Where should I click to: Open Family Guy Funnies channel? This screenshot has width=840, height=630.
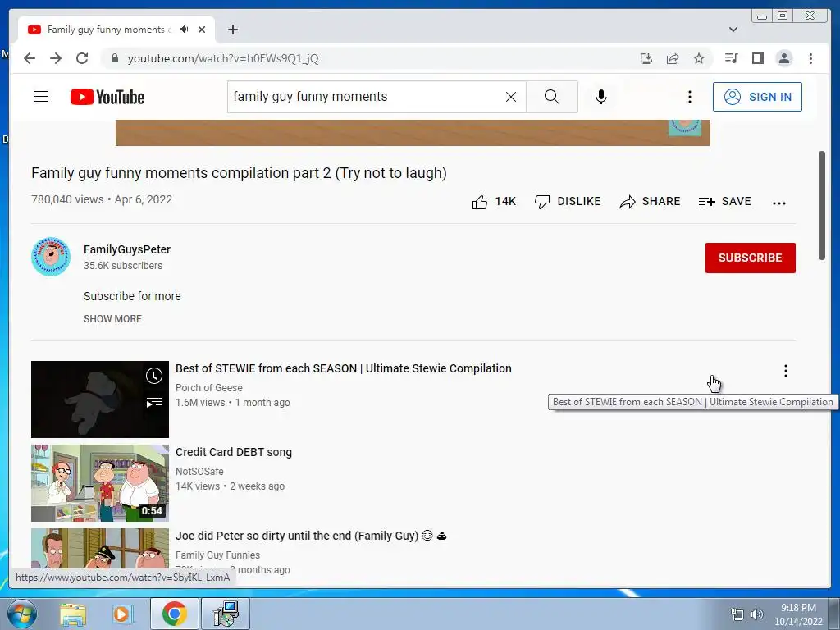point(217,555)
